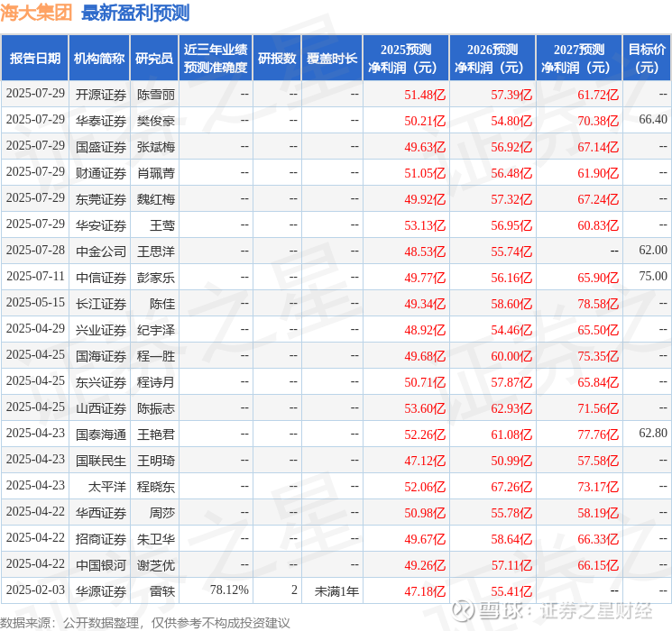Click the 报告日期 column header
672x631 pixels.
[x=34, y=59]
